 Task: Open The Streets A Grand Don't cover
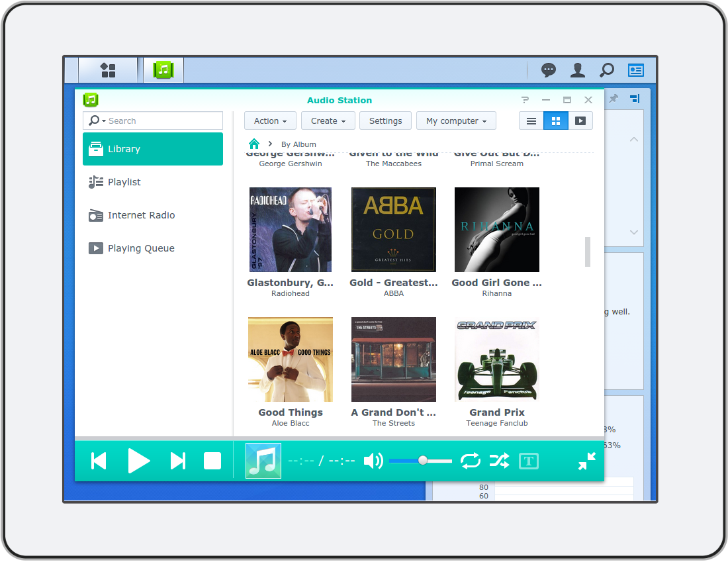[x=394, y=359]
